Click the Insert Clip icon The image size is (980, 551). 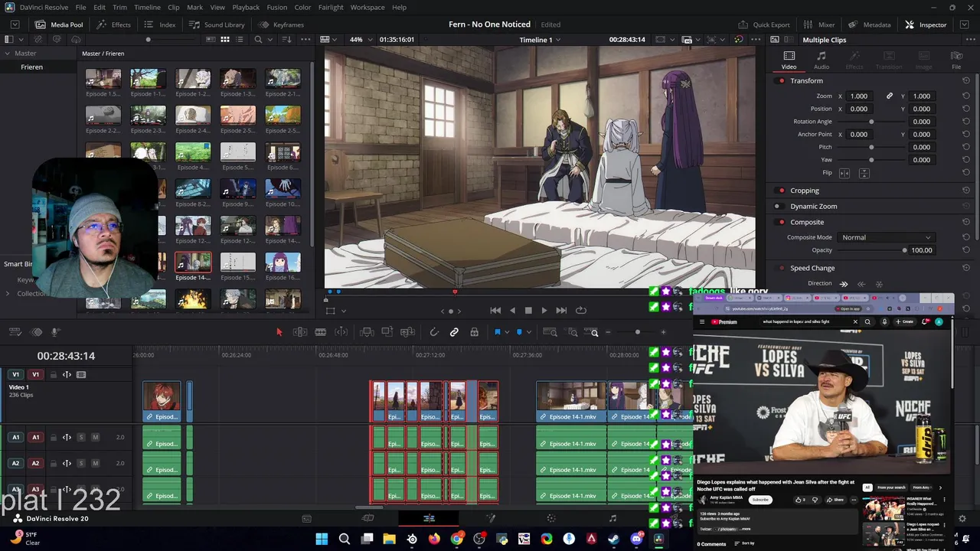pyautogui.click(x=367, y=332)
